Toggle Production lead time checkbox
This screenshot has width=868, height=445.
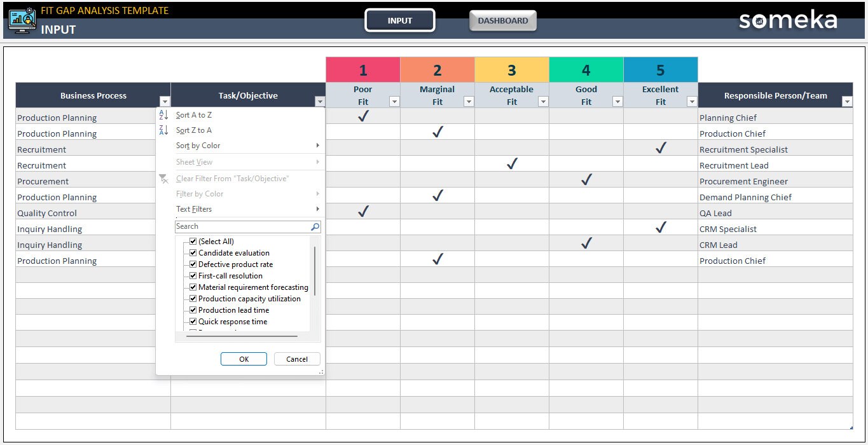tap(193, 310)
